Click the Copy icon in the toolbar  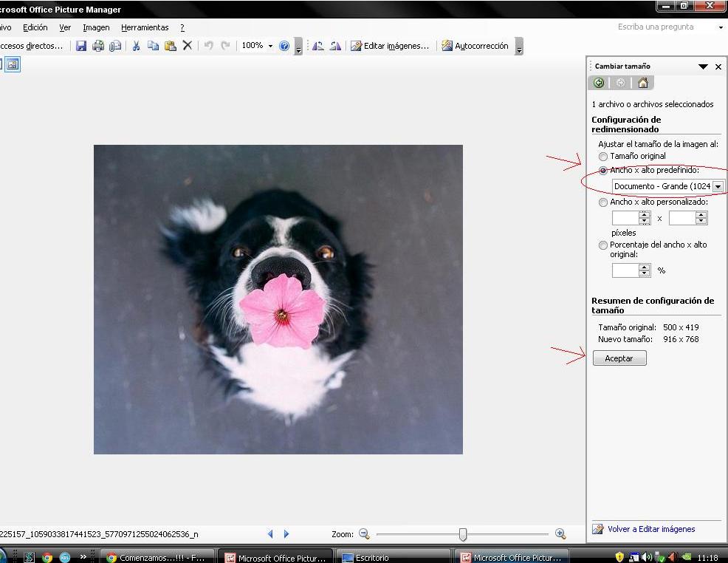[x=154, y=46]
